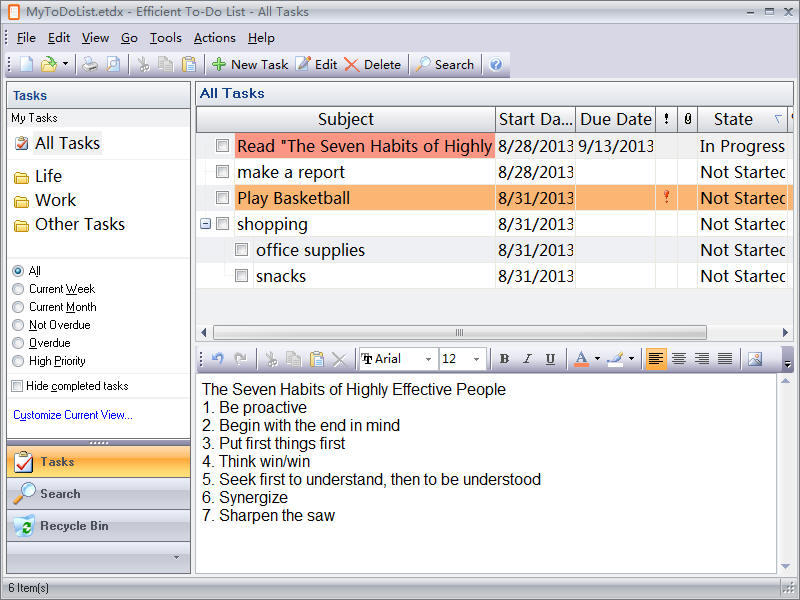Open the Arial font dropdown

[x=429, y=359]
